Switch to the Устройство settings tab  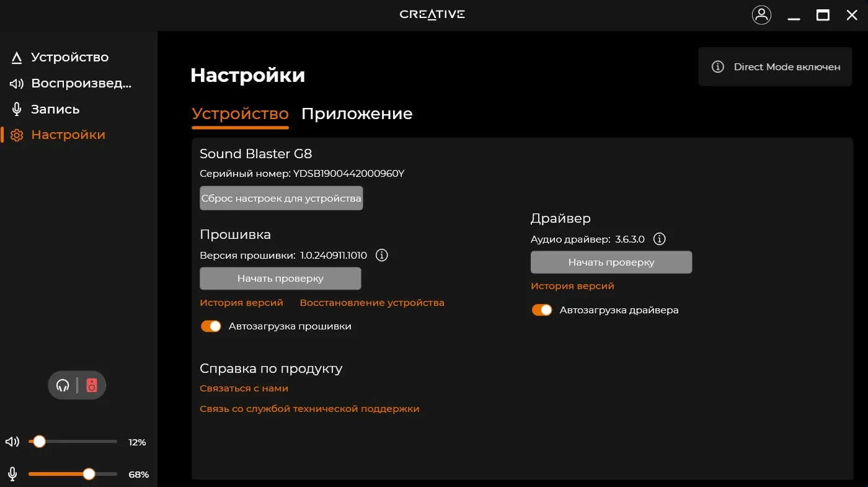tap(240, 114)
